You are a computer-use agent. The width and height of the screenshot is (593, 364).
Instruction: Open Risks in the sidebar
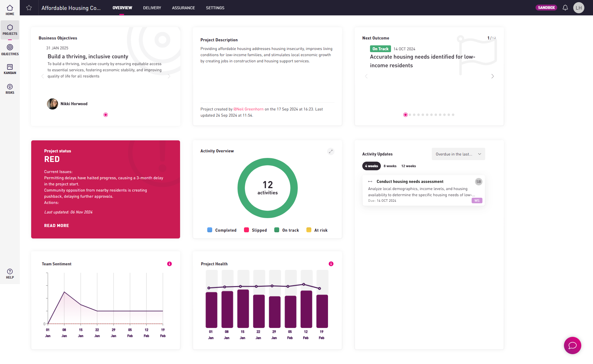10,89
